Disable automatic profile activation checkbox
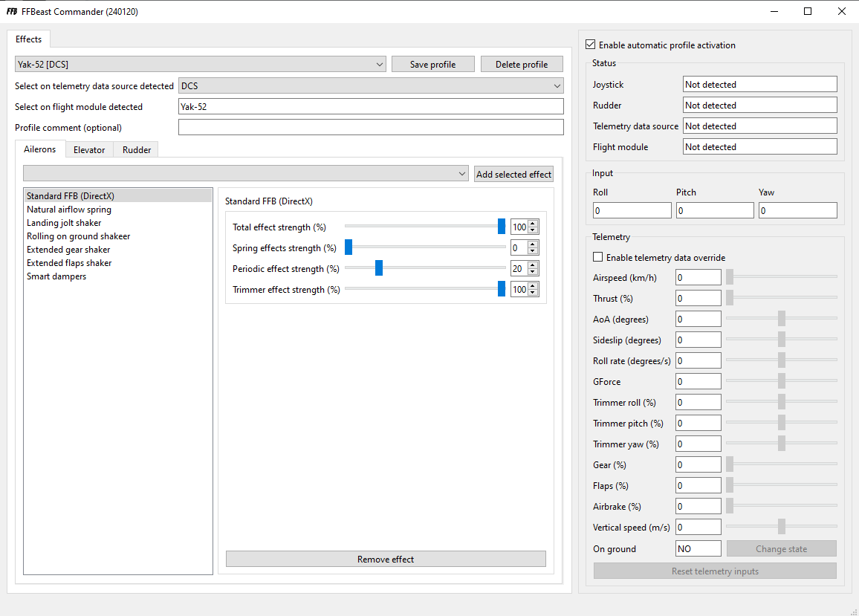 click(x=591, y=45)
